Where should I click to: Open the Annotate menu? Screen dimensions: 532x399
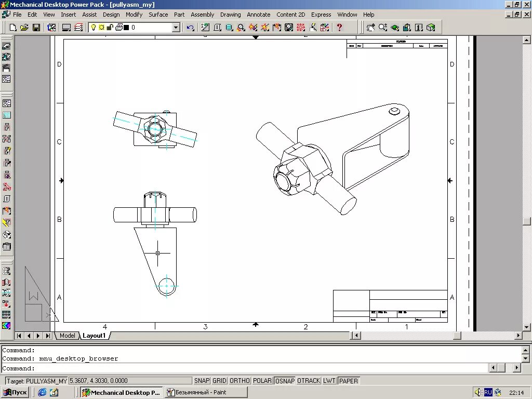259,15
